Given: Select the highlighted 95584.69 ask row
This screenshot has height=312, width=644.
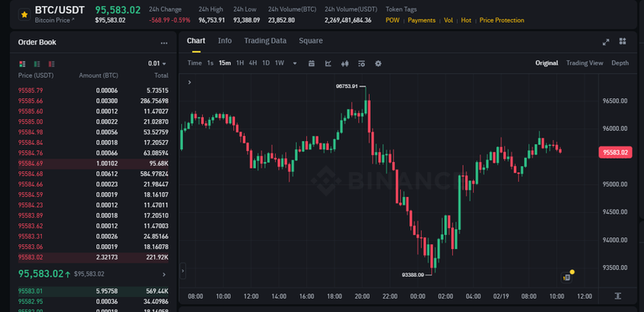Looking at the screenshot, I should [93, 164].
